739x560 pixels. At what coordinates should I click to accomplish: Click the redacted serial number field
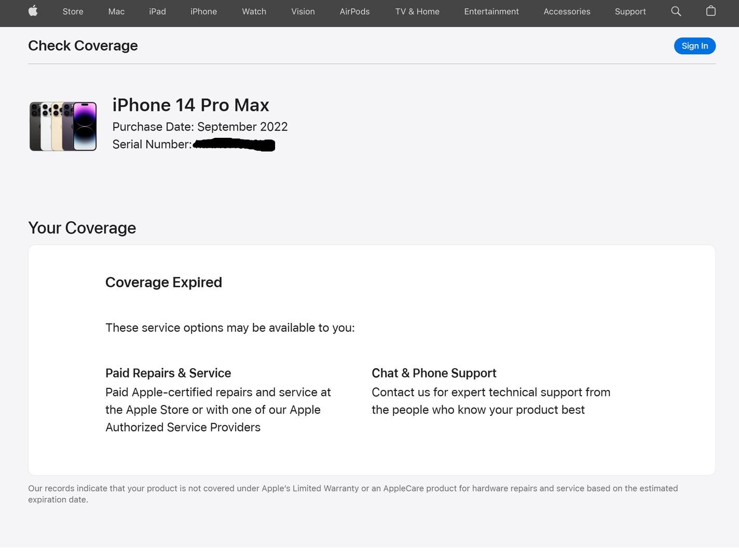[234, 145]
